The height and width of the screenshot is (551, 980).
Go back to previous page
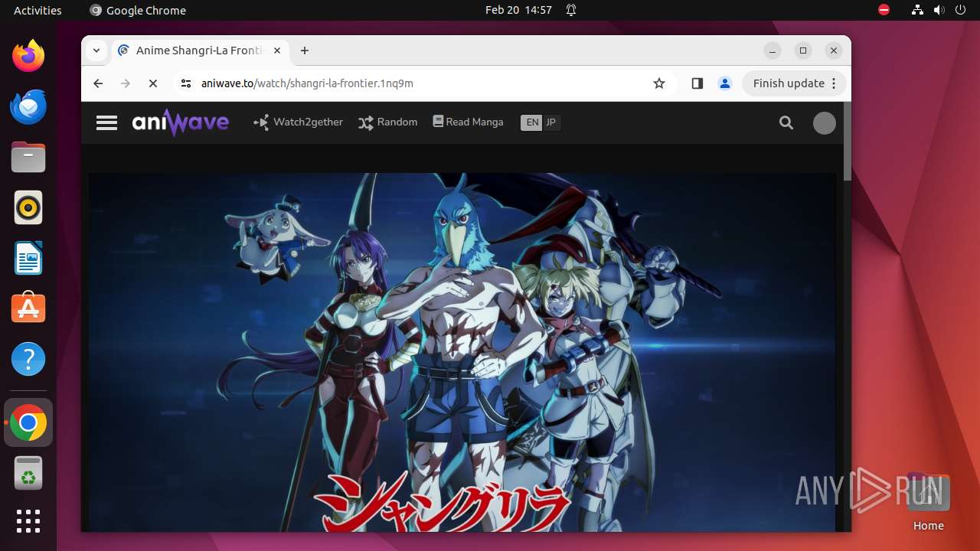[98, 83]
